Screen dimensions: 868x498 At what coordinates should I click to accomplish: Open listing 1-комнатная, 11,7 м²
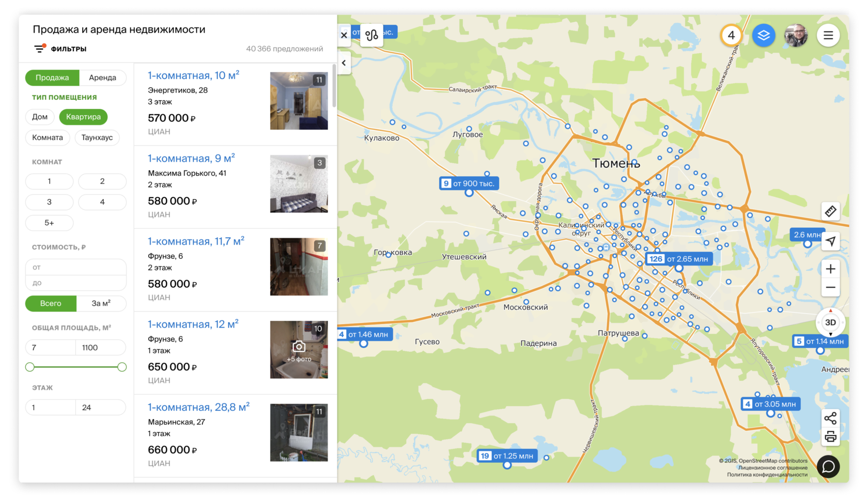coord(196,241)
